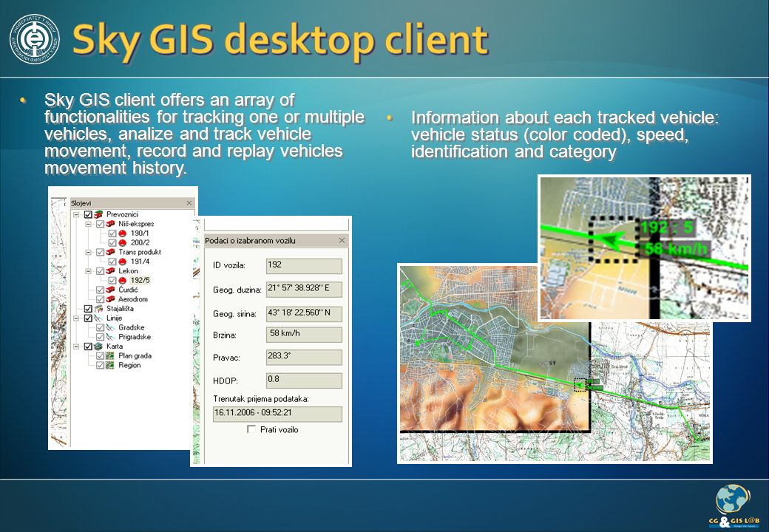
Task: Collapse the Linije tree node
Action: (x=76, y=318)
